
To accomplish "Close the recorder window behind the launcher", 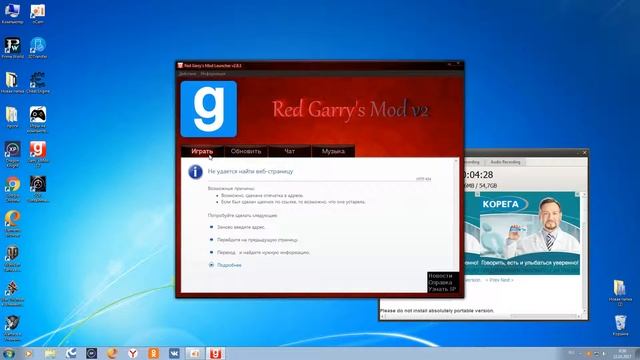I will [x=584, y=153].
